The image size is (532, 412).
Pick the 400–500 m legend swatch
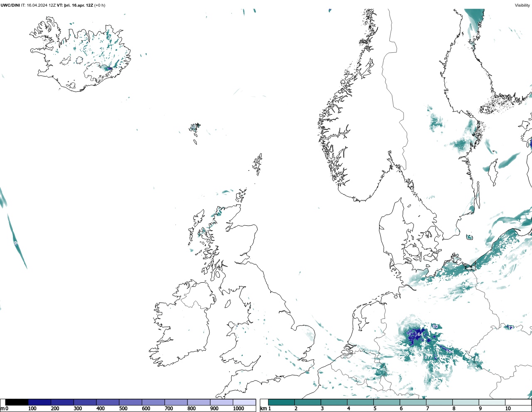pos(108,402)
